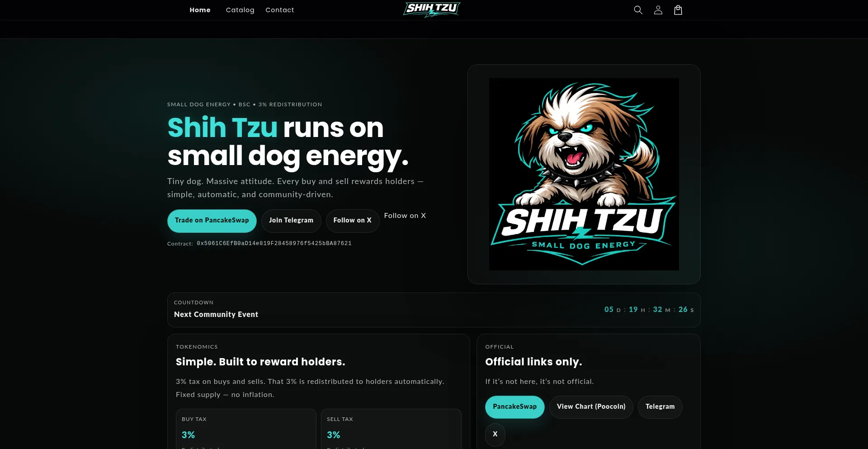868x449 pixels.
Task: Click the contract address 0x5061C6EfB0aD14e819F...
Action: pyautogui.click(x=274, y=243)
